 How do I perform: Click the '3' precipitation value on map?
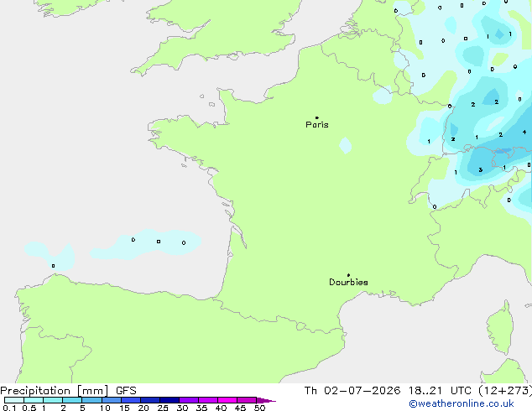click(x=481, y=170)
